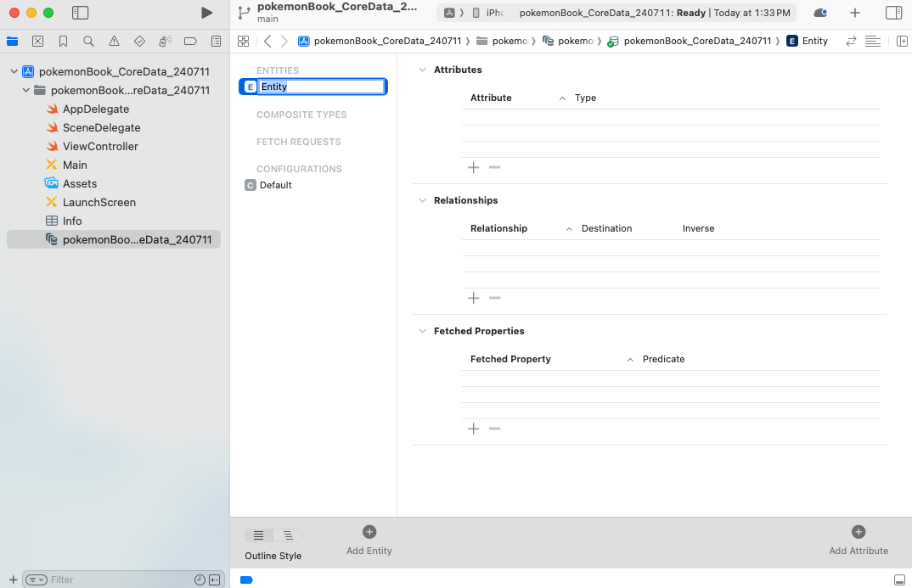Screen dimensions: 912x588
Task: Add new file via bottom plus button
Action: click(x=13, y=580)
